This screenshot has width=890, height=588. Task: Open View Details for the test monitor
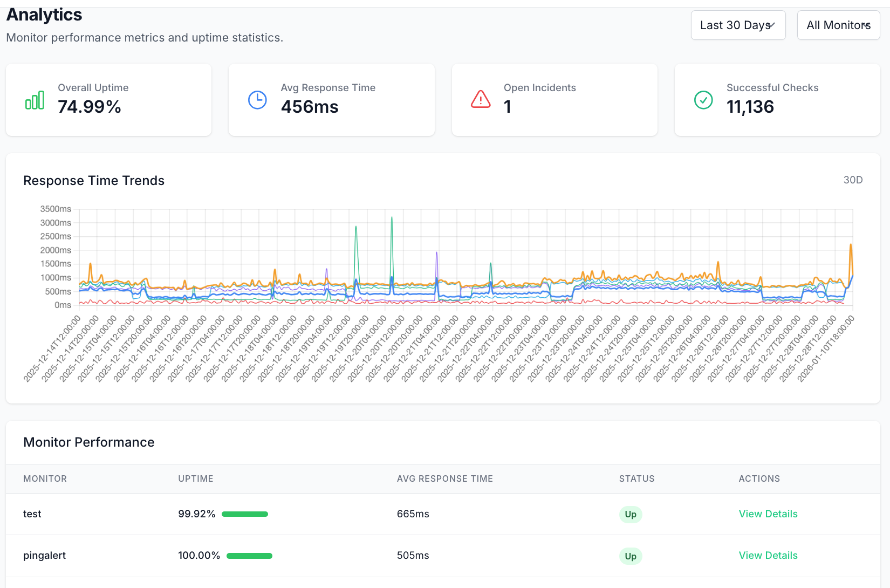pos(768,514)
